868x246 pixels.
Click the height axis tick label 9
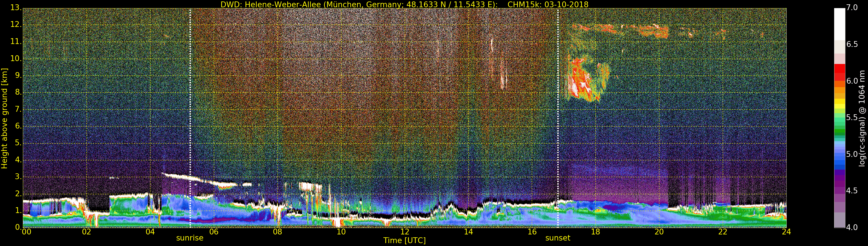[18, 76]
